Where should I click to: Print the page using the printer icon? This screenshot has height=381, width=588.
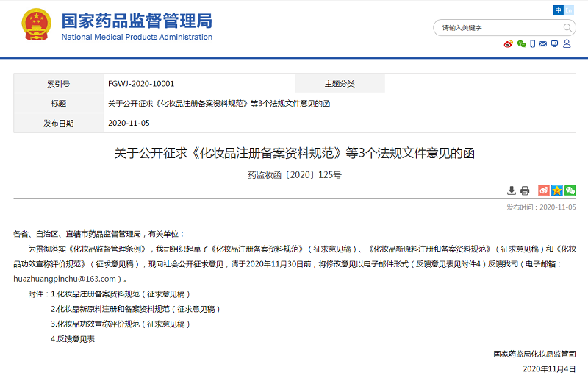coord(525,190)
